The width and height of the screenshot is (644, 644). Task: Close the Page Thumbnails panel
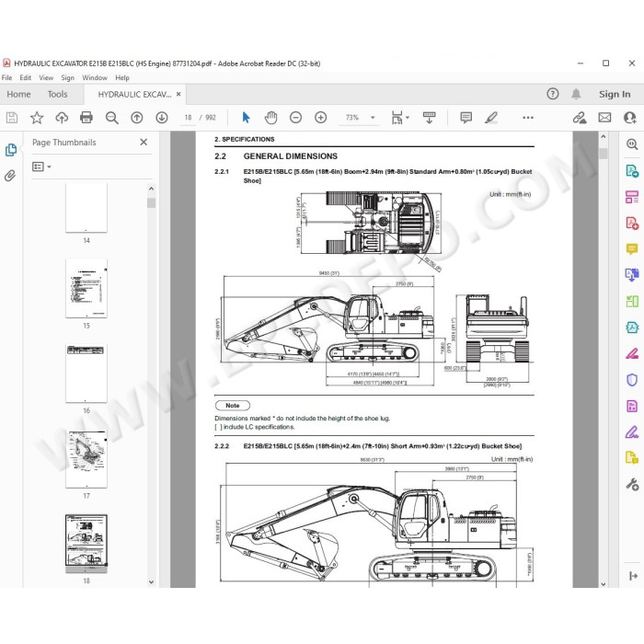(144, 142)
